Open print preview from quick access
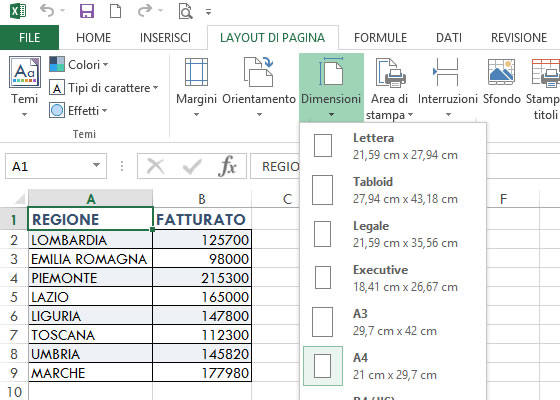 pyautogui.click(x=185, y=11)
